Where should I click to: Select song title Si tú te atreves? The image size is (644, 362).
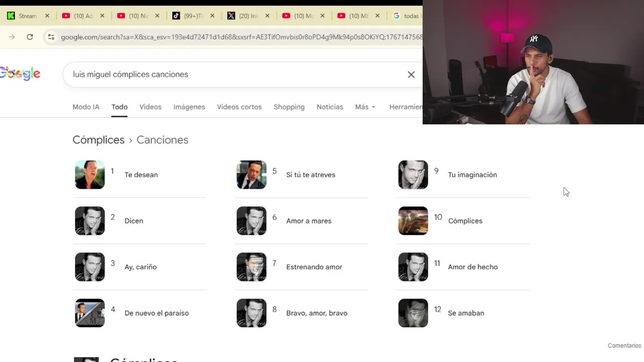[x=310, y=175]
